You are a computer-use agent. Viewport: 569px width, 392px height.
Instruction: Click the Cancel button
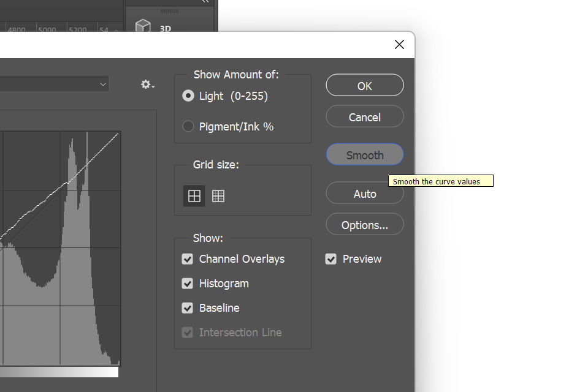(365, 117)
